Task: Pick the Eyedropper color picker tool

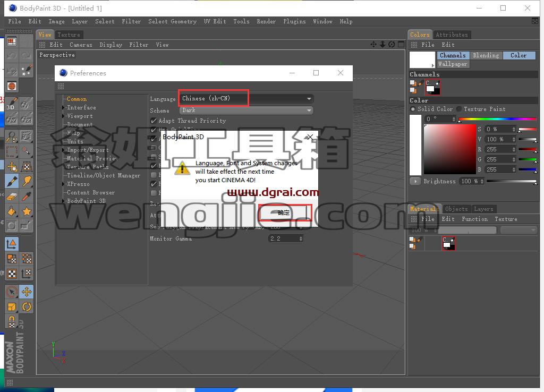Action: click(27, 197)
